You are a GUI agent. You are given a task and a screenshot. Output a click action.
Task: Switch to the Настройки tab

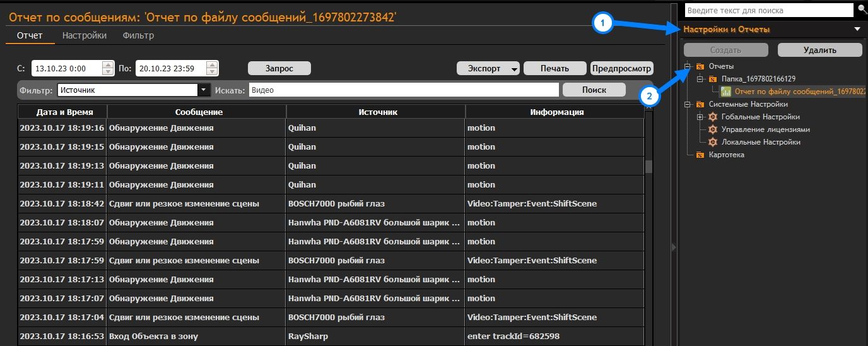pyautogui.click(x=85, y=35)
